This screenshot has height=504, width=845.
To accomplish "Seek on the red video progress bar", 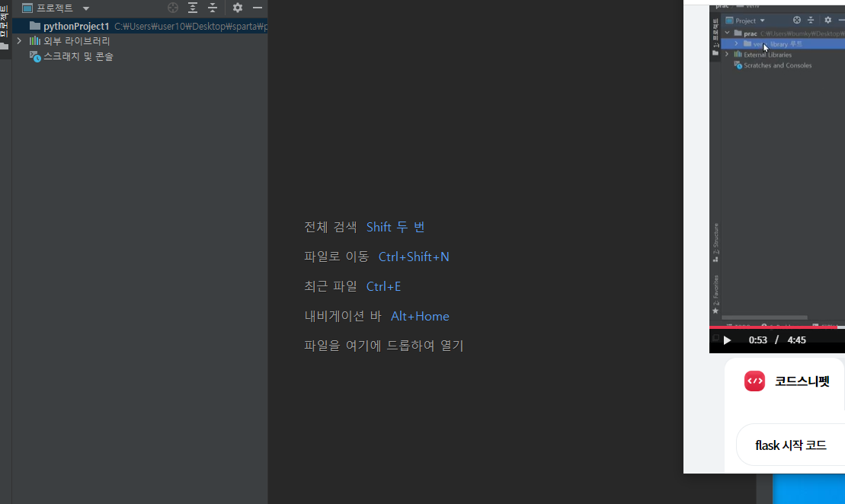I will [x=777, y=327].
